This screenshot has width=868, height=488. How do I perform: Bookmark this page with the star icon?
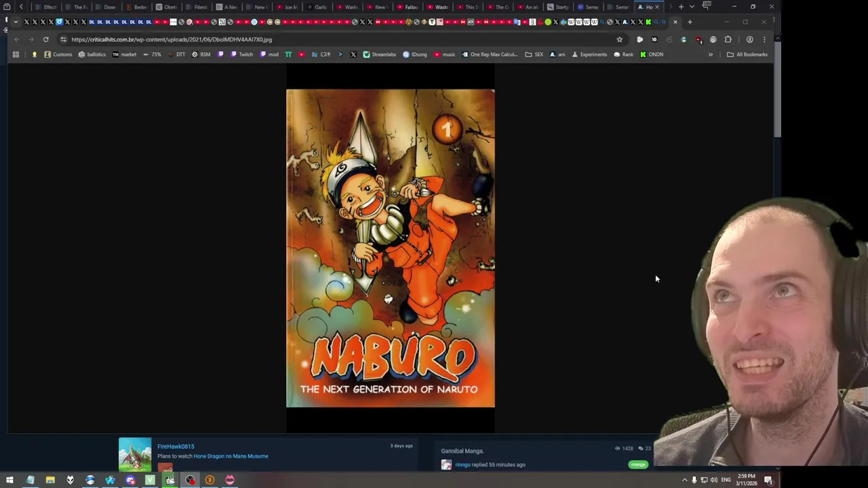(619, 39)
